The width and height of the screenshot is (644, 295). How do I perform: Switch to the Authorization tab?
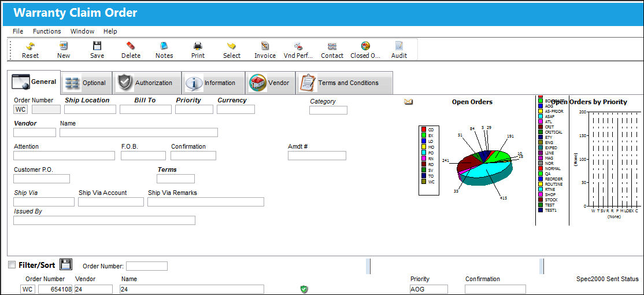[x=147, y=83]
